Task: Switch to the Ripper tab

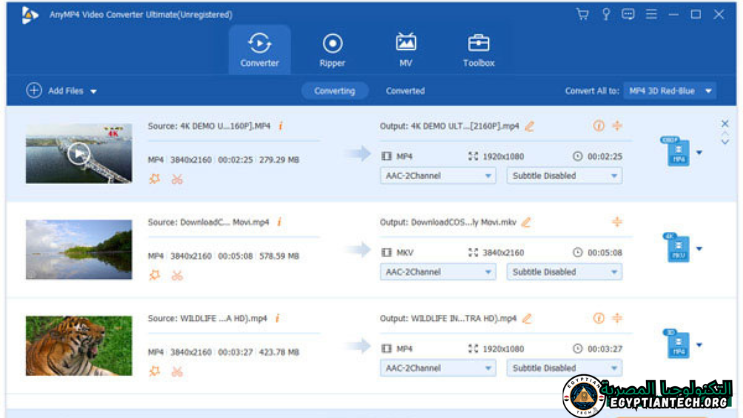Action: coord(332,50)
